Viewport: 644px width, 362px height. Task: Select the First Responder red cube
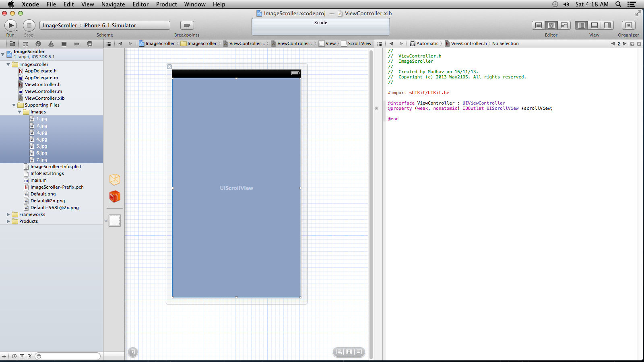(x=115, y=197)
